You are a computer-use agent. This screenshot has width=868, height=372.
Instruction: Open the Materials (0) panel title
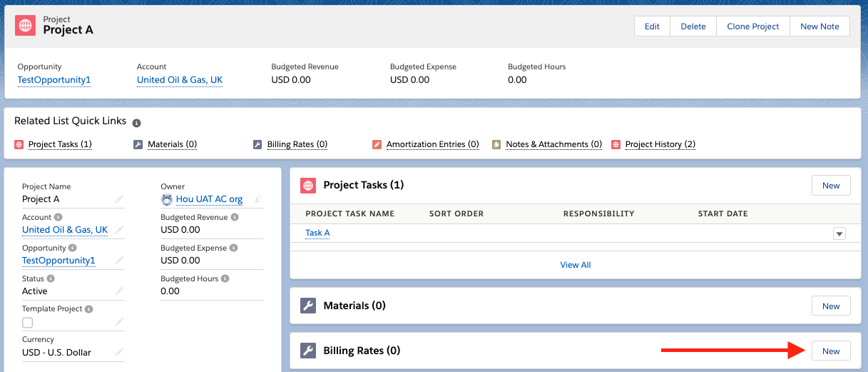click(x=354, y=306)
